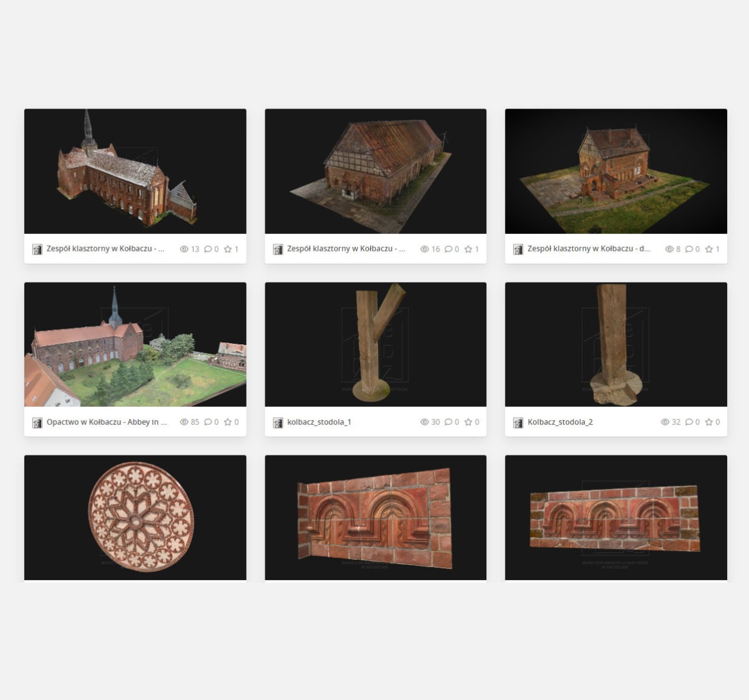The image size is (749, 700).
Task: Click the author avatar beside kolbacz_stodola_1
Action: click(278, 423)
